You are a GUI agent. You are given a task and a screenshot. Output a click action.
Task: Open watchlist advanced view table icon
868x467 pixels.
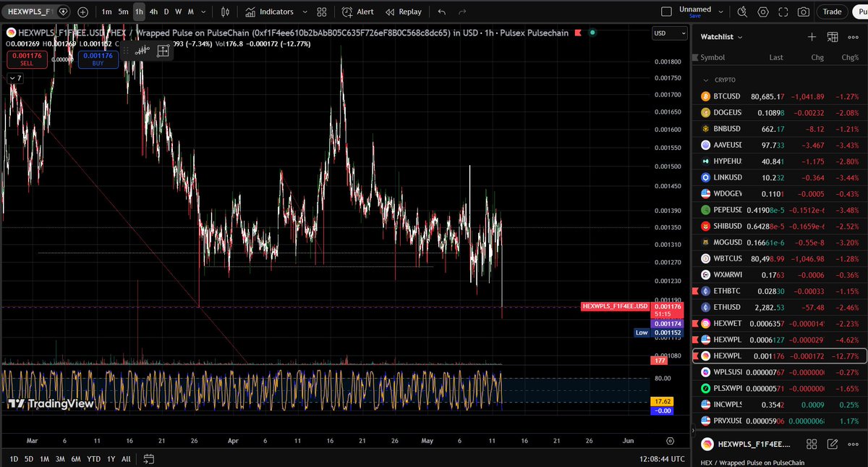(x=833, y=37)
